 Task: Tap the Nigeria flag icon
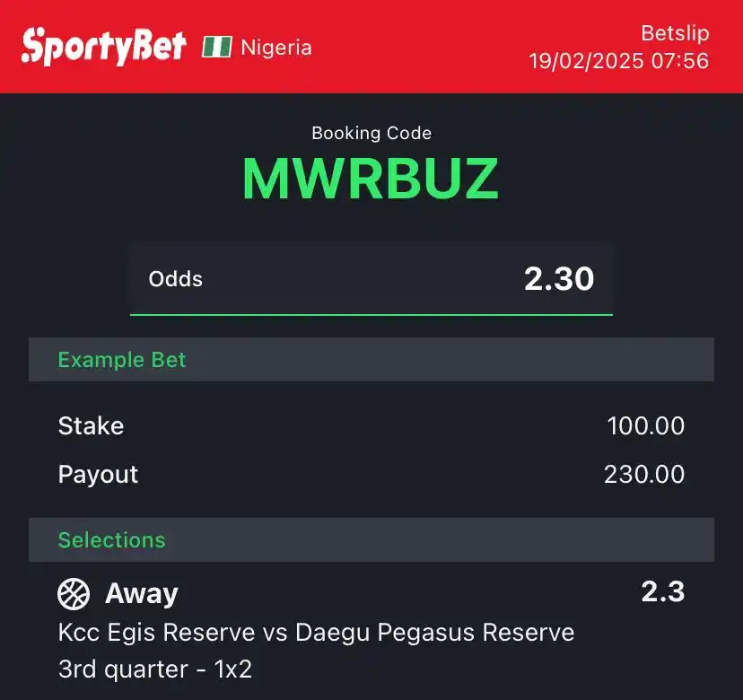217,47
